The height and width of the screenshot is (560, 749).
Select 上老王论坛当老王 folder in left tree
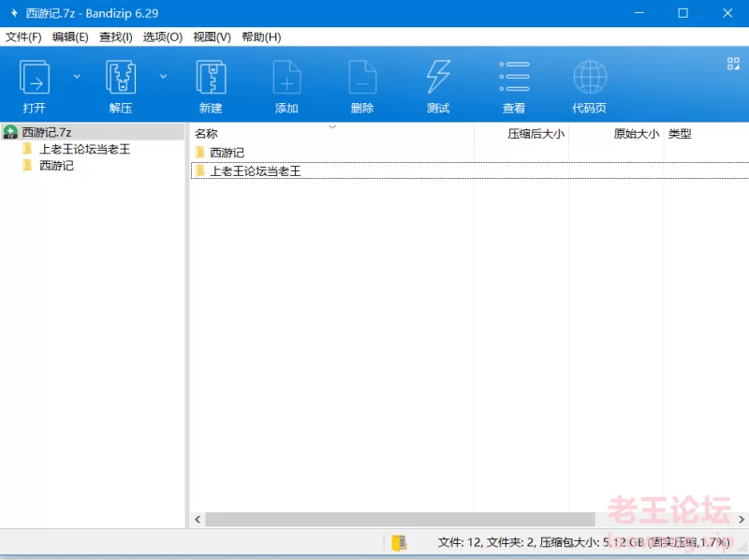coord(84,149)
